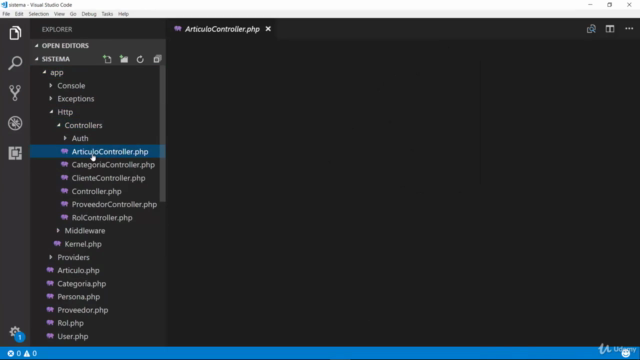Open the Manage settings gear icon
The image size is (640, 360).
pyautogui.click(x=16, y=333)
